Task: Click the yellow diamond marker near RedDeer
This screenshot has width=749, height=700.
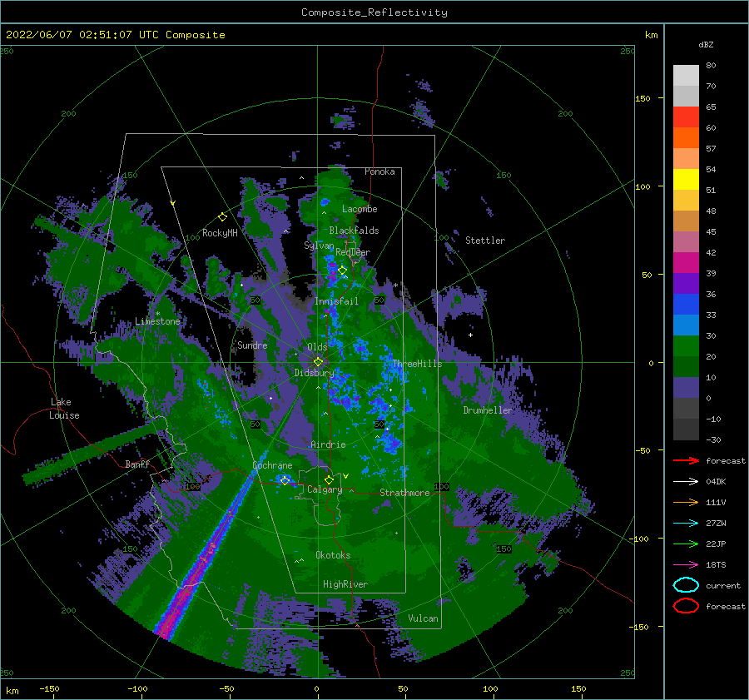Action: 342,271
